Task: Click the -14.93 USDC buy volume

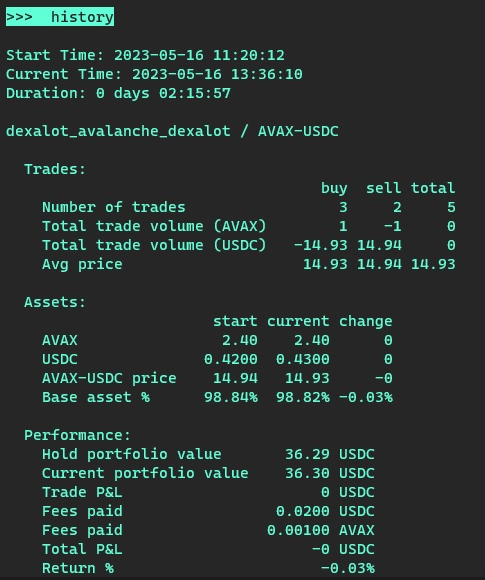Action: [x=321, y=245]
